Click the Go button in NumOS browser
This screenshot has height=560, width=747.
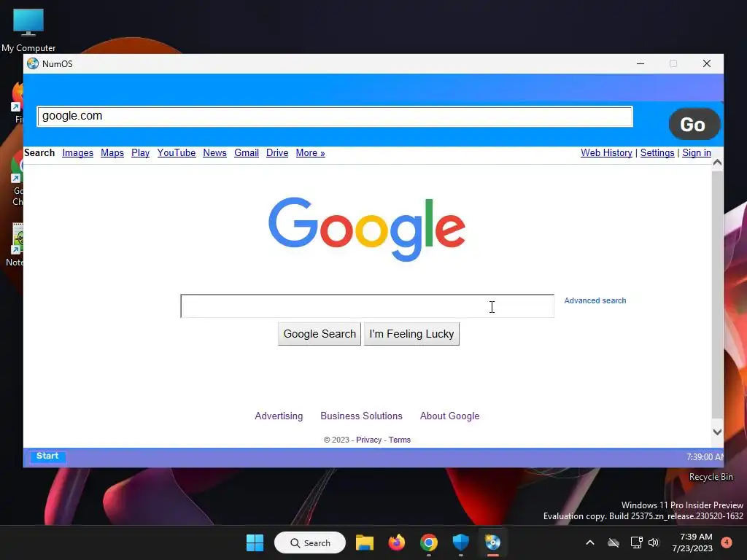click(x=694, y=124)
